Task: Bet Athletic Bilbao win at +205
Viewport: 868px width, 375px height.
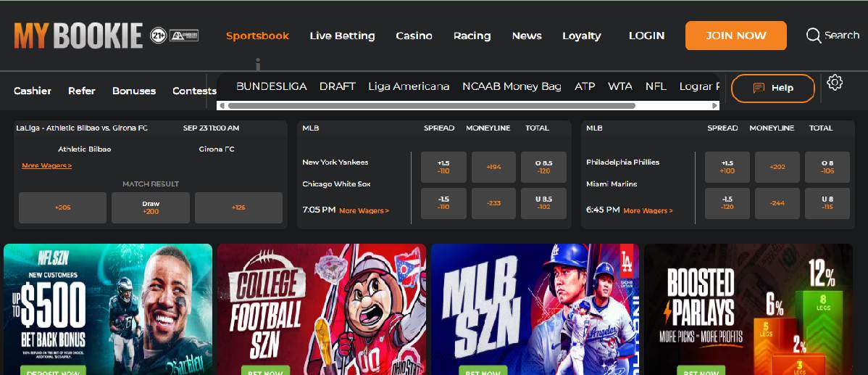Action: (62, 207)
